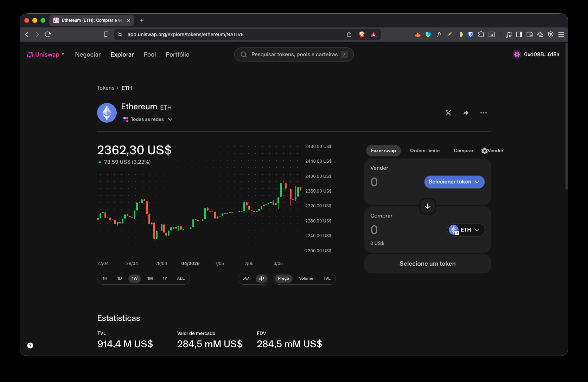Image resolution: width=588 pixels, height=382 pixels.
Task: Select the 1H chart timeframe
Action: coord(105,278)
